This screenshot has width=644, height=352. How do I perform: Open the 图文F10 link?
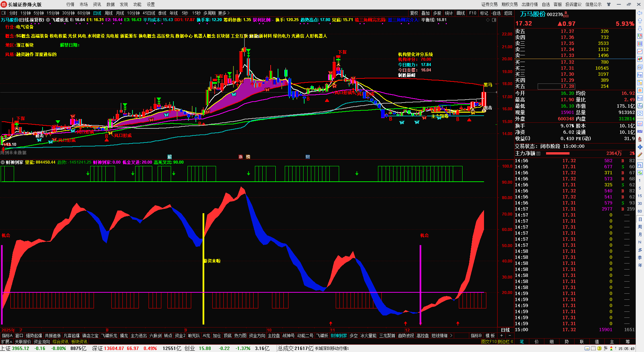click(x=489, y=342)
